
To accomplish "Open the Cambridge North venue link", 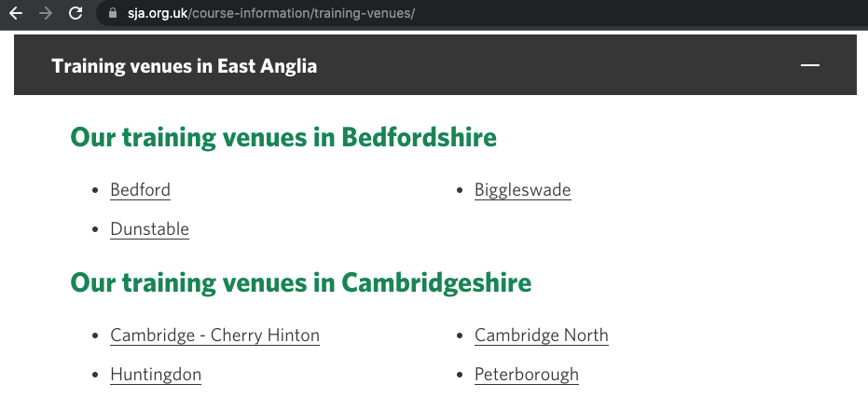I will [541, 336].
